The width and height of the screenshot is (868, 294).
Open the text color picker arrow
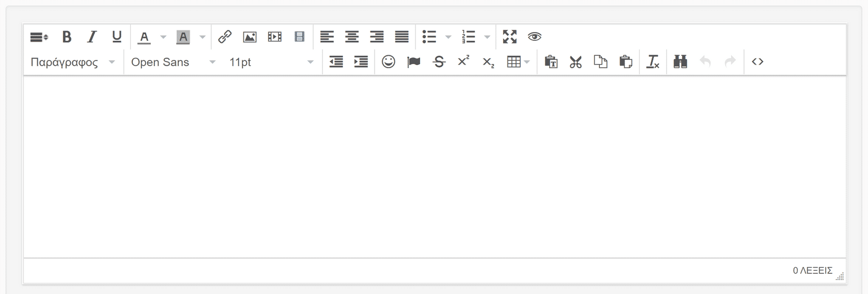click(163, 37)
